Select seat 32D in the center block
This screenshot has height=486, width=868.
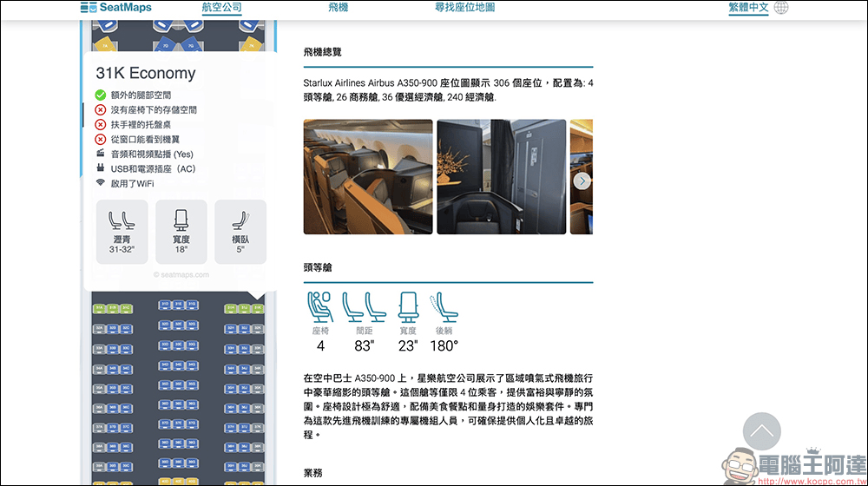[165, 325]
